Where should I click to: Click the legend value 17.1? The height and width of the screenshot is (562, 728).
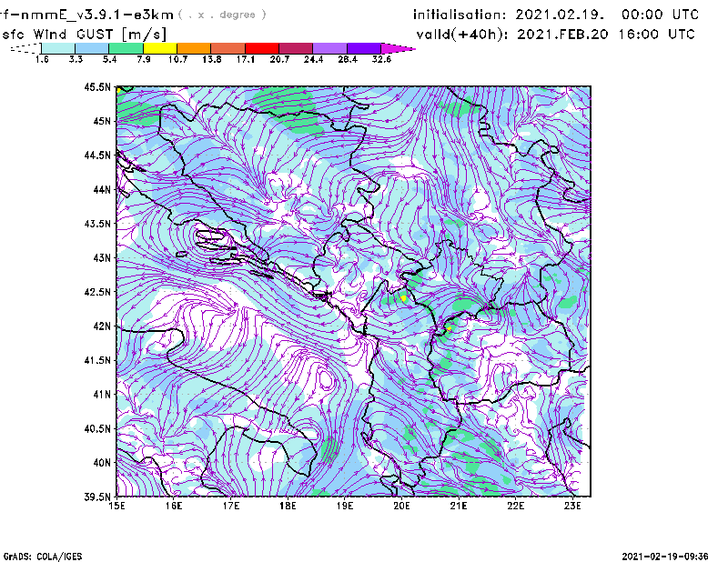tap(246, 59)
